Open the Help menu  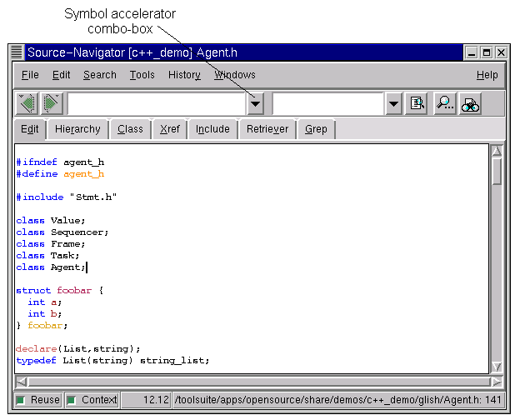click(x=487, y=75)
